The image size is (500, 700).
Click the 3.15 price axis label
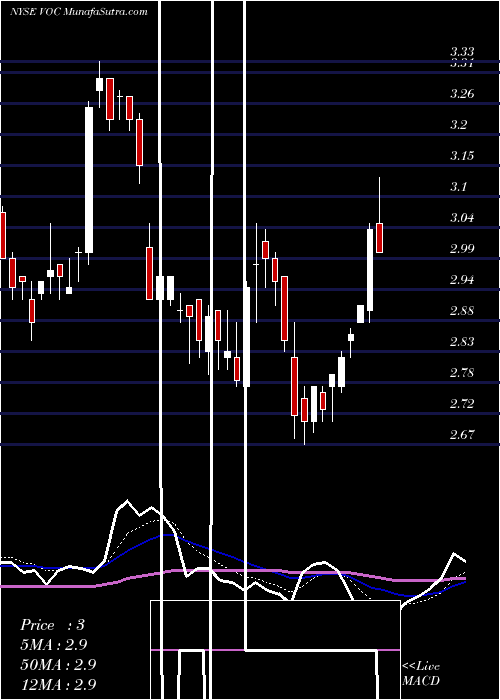(462, 156)
